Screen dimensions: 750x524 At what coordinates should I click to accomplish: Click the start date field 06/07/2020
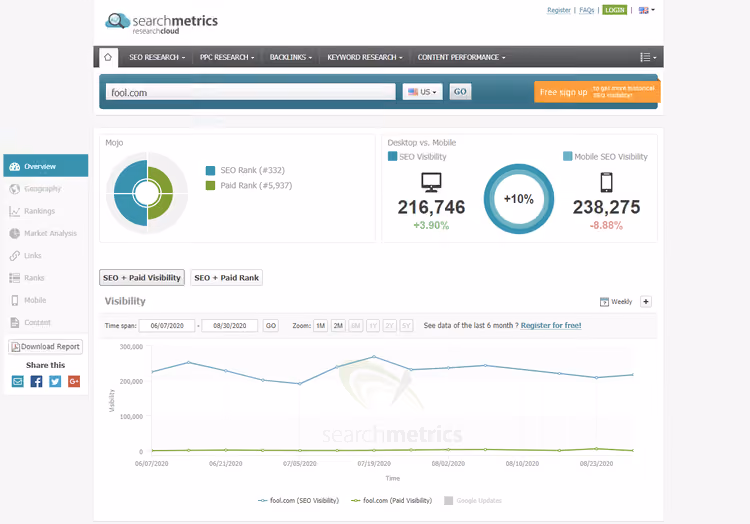point(167,326)
